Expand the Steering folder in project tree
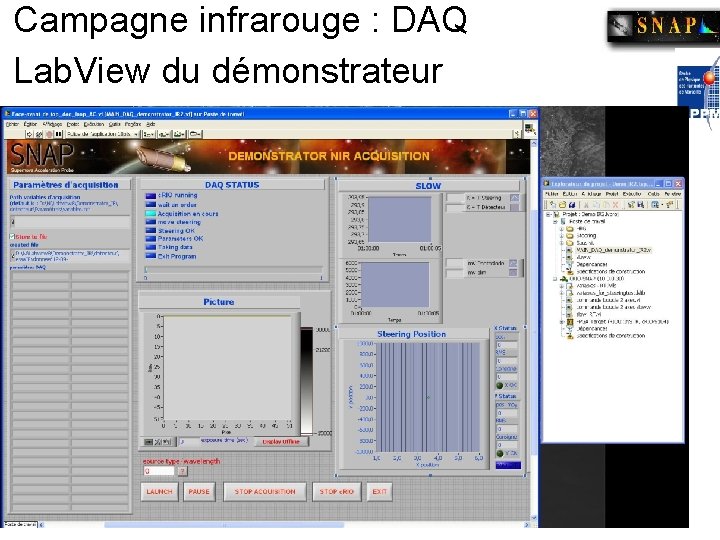This screenshot has width=720, height=540. (x=562, y=236)
